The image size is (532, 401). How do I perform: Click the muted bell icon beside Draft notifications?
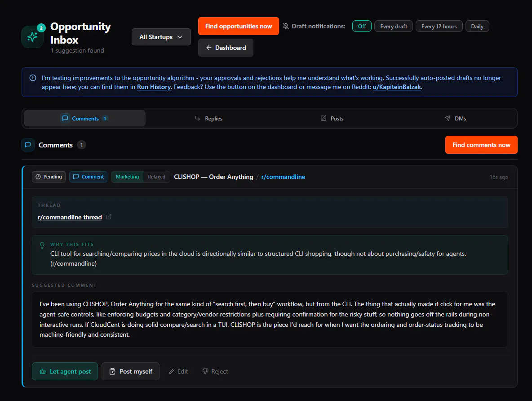(286, 26)
